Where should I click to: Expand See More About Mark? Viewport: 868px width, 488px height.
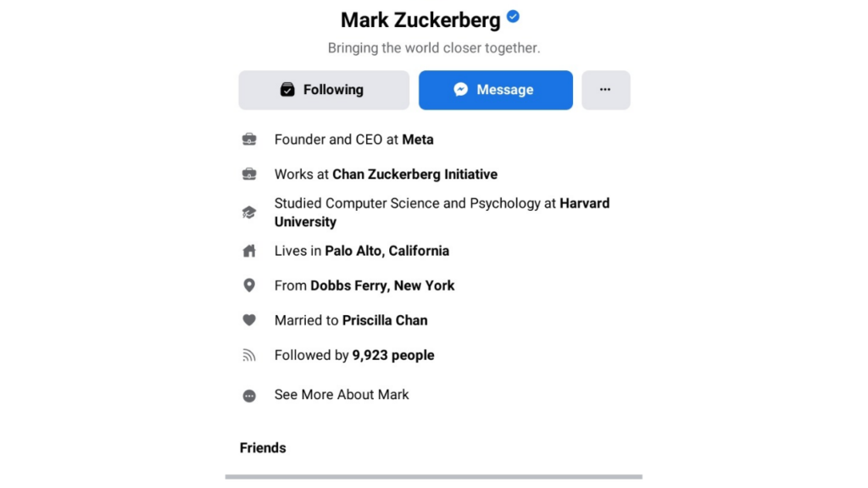click(342, 395)
